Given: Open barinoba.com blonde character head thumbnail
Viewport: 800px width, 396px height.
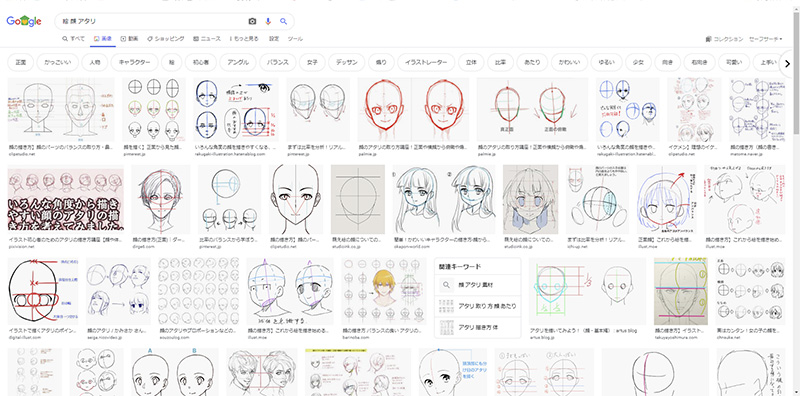Looking at the screenshot, I should pos(384,291).
